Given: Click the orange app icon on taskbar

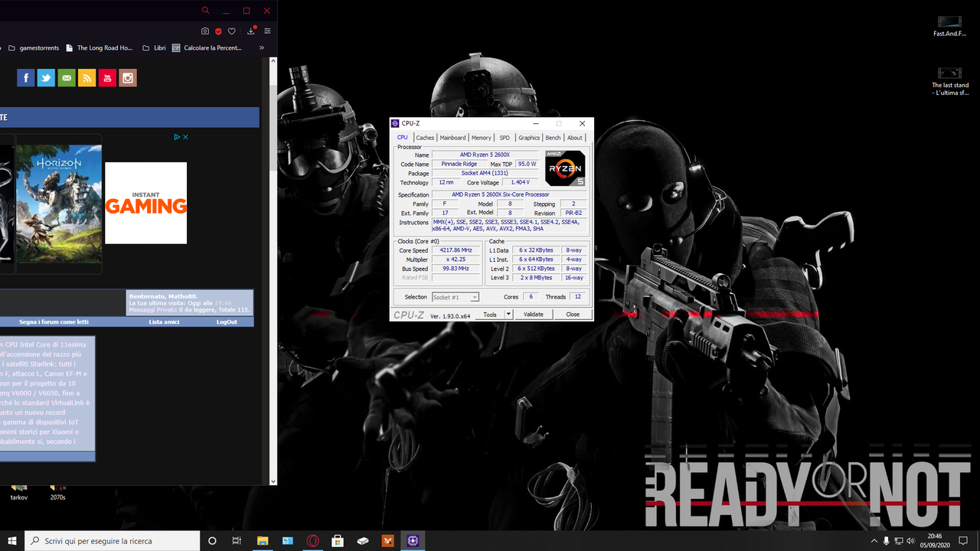Looking at the screenshot, I should tap(388, 541).
